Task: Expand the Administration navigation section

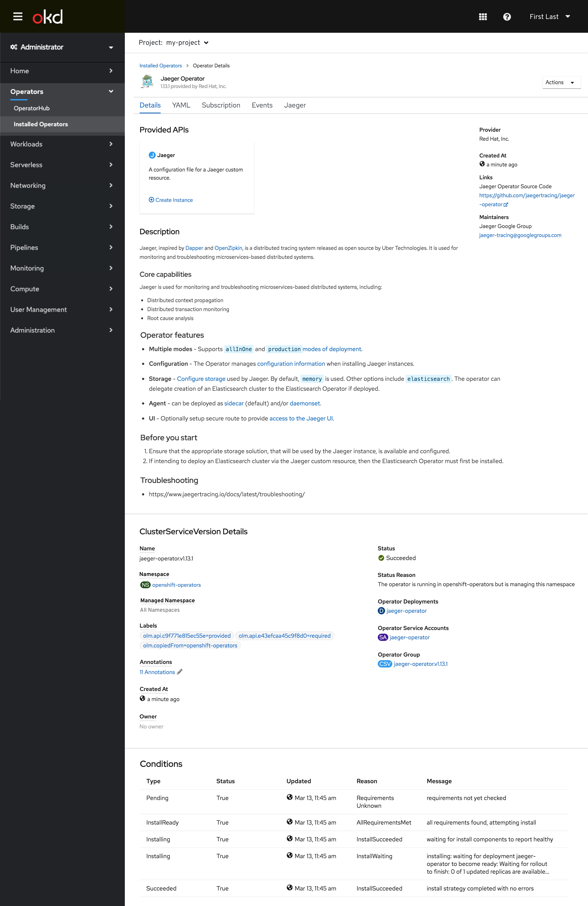Action: click(x=62, y=330)
